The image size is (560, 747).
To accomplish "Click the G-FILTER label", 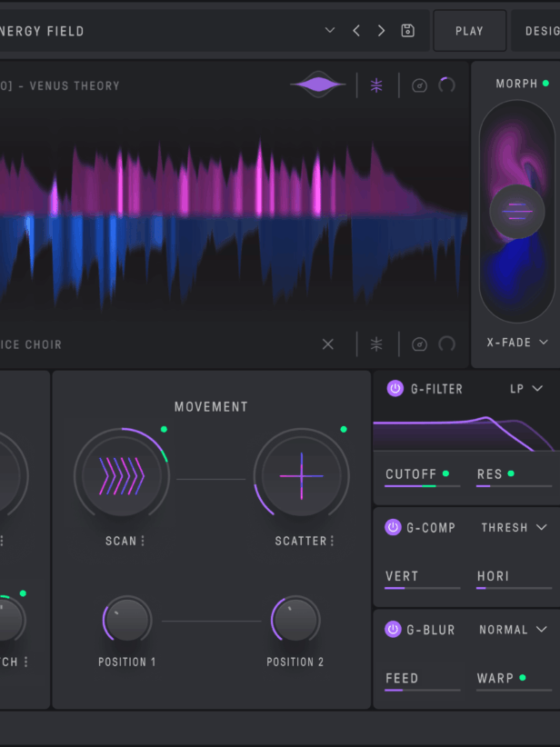I will pyautogui.click(x=436, y=389).
